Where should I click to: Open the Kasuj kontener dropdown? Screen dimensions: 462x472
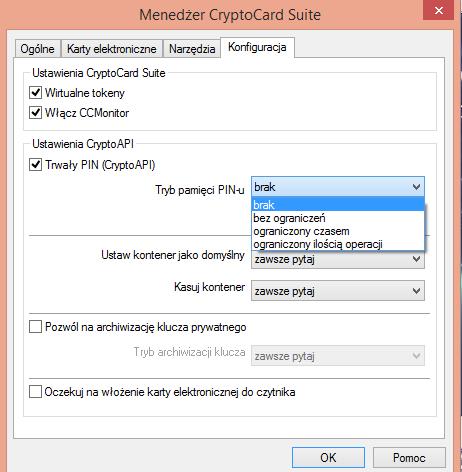[x=338, y=291]
